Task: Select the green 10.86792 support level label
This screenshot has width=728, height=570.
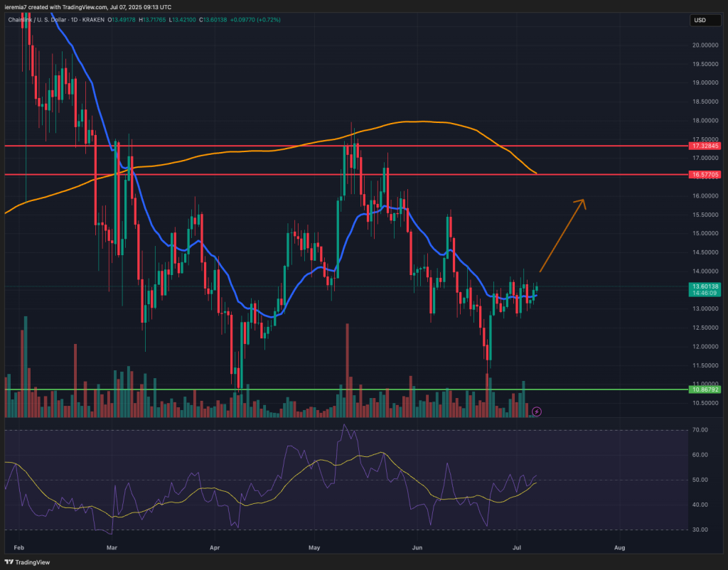Action: click(705, 389)
